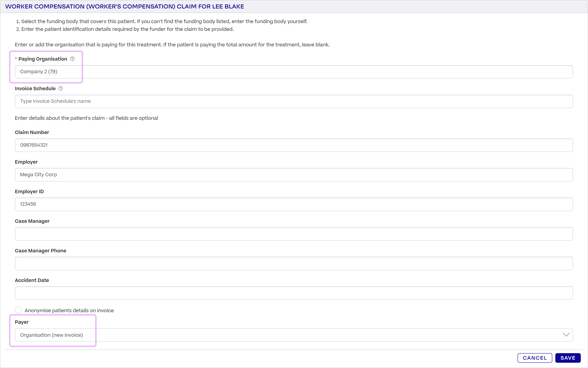This screenshot has width=588, height=368.
Task: Click the Invoice Schedule label
Action: (35, 89)
